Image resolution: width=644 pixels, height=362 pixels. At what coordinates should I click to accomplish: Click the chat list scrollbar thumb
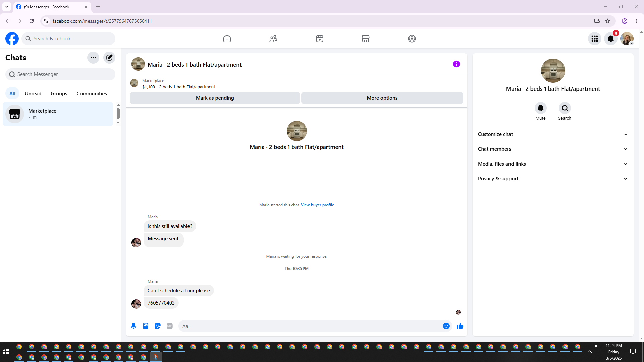pyautogui.click(x=118, y=113)
